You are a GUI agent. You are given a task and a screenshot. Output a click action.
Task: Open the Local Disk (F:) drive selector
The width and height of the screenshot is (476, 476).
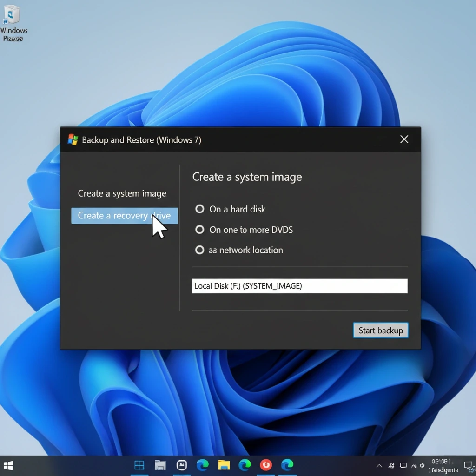click(299, 286)
